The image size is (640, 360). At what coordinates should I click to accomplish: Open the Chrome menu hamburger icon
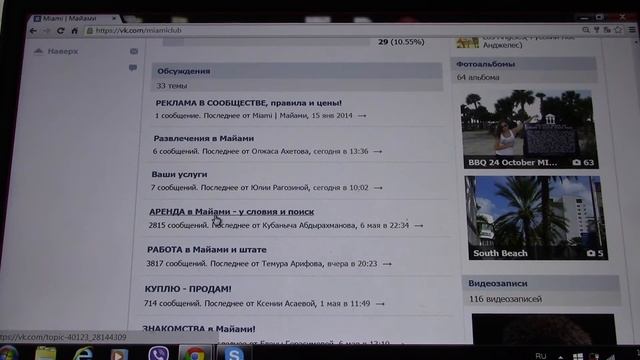(x=632, y=29)
